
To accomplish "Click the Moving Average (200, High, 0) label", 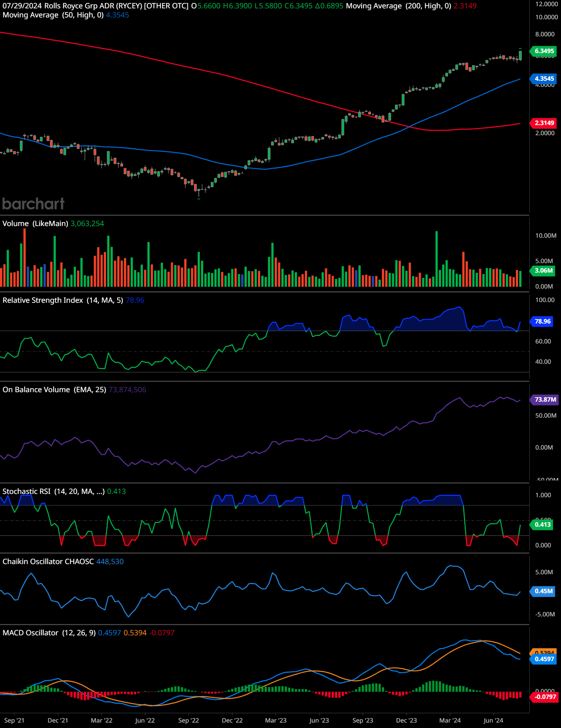I will [x=398, y=6].
